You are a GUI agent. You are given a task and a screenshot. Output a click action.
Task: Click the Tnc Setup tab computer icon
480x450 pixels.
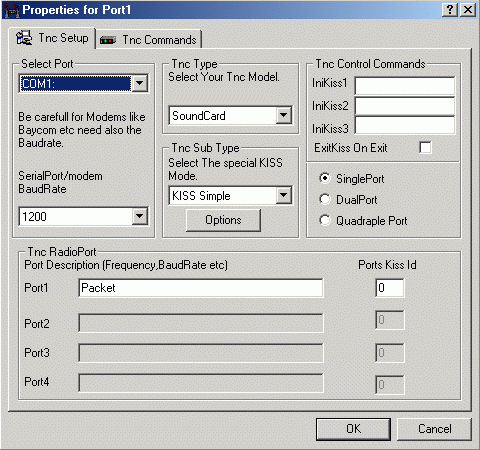click(x=24, y=38)
